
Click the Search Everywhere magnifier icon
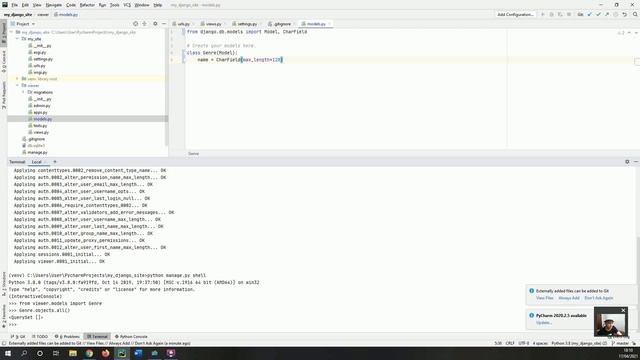coord(635,15)
